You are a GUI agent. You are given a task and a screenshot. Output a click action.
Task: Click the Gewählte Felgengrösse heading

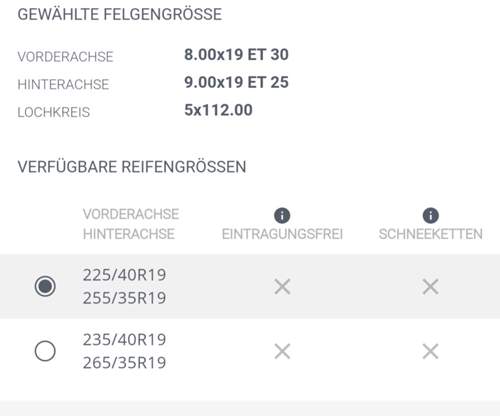point(119,14)
